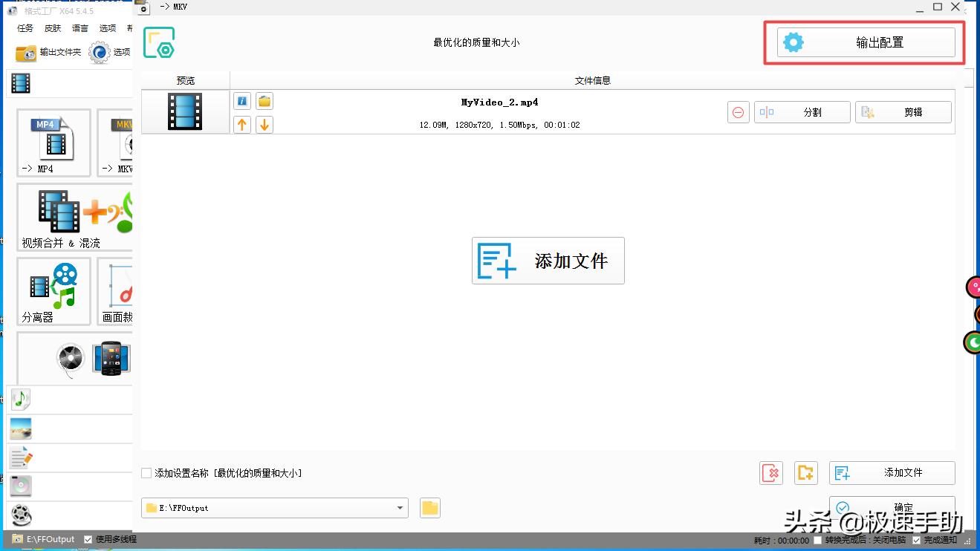Uncheck the 完成通知 notification option
The image size is (980, 551).
[917, 540]
